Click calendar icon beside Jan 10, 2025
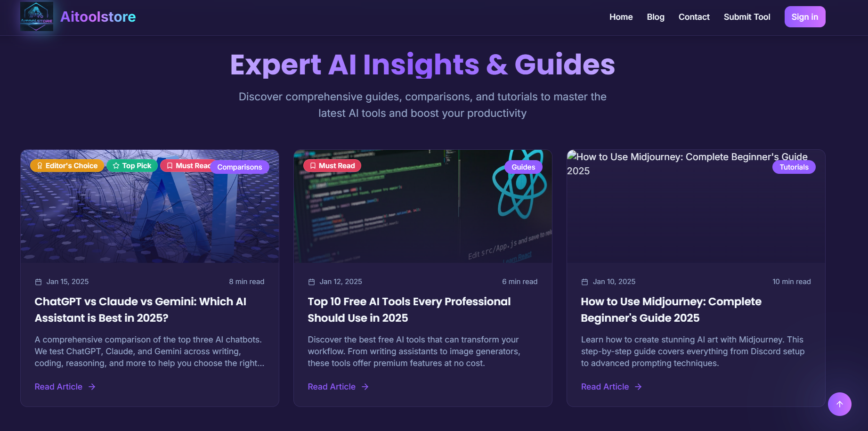The image size is (868, 431). point(584,282)
